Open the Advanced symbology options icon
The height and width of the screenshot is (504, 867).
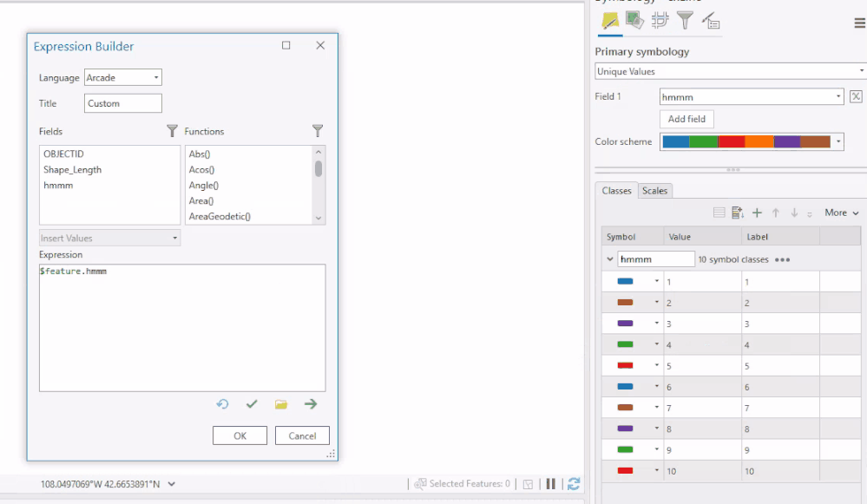711,21
